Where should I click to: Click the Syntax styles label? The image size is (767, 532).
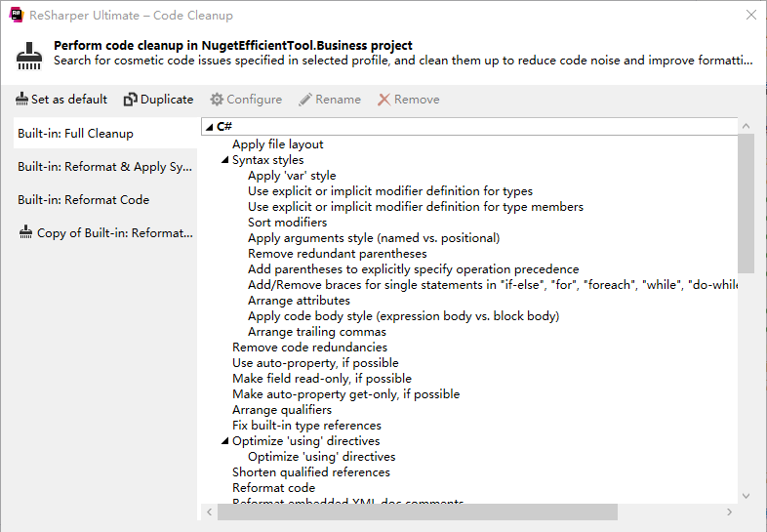point(267,160)
